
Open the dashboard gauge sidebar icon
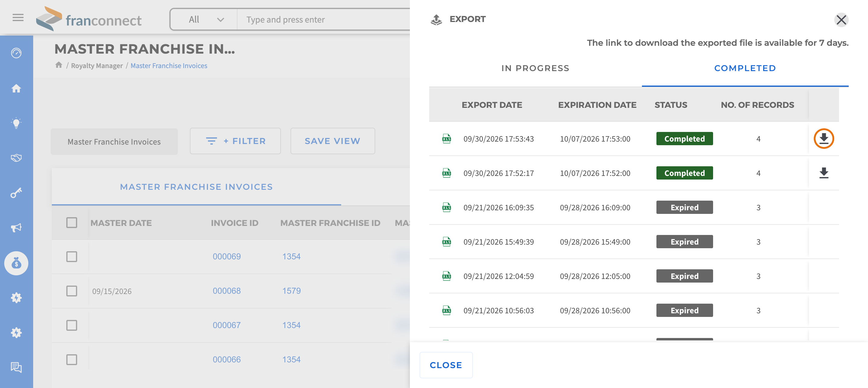(x=16, y=53)
